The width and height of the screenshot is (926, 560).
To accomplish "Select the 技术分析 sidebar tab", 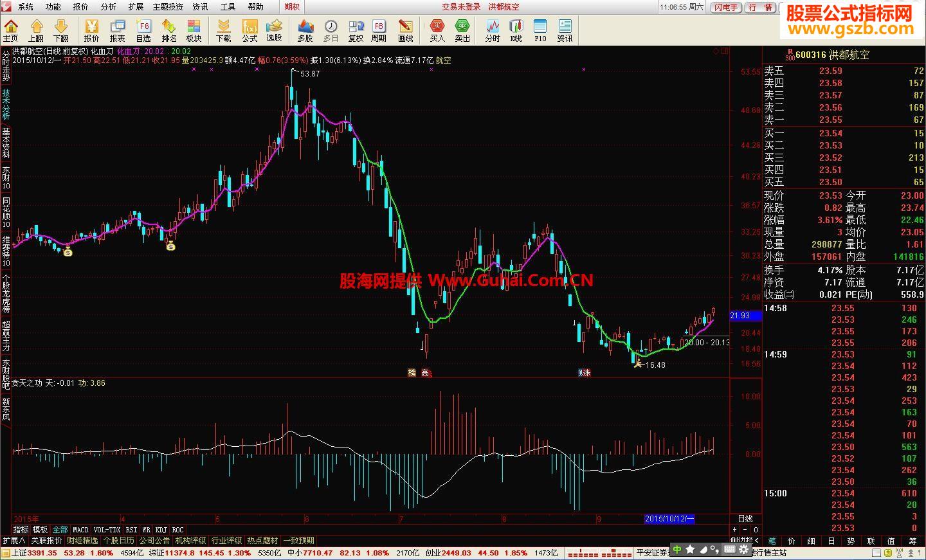I will coord(6,104).
